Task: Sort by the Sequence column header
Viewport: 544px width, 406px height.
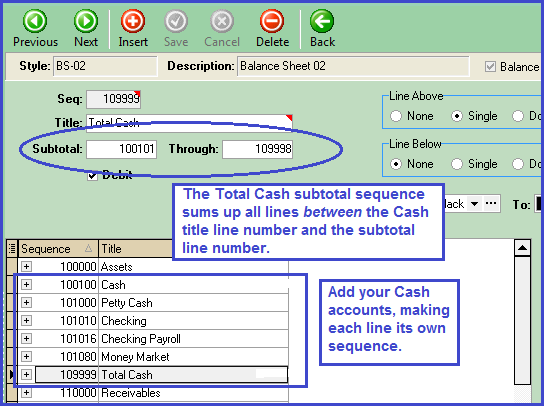Action: coord(58,248)
